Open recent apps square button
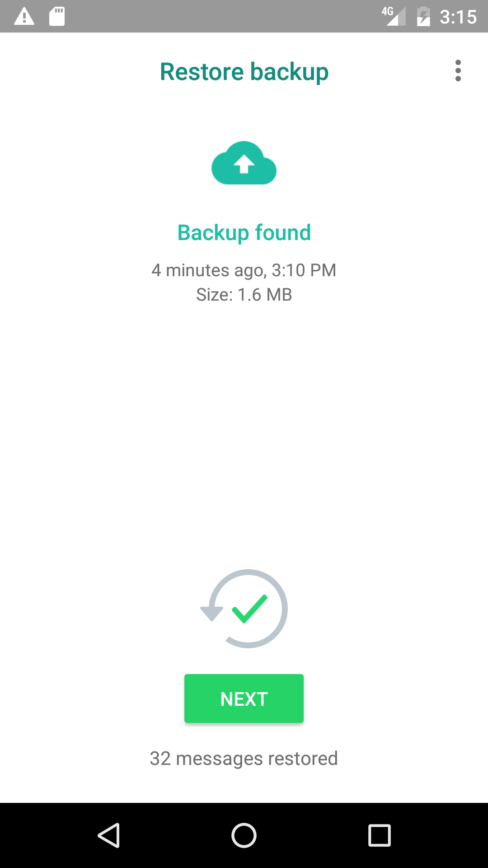 coord(380,835)
